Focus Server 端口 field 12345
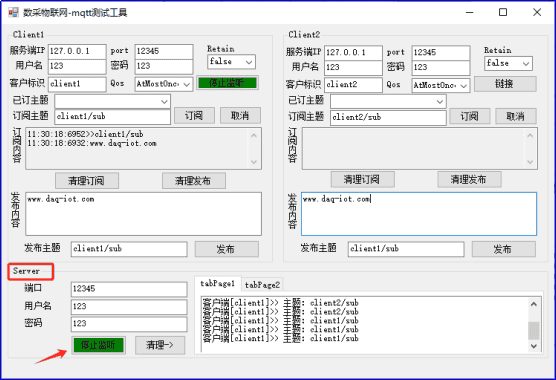556x380 pixels. click(x=129, y=289)
